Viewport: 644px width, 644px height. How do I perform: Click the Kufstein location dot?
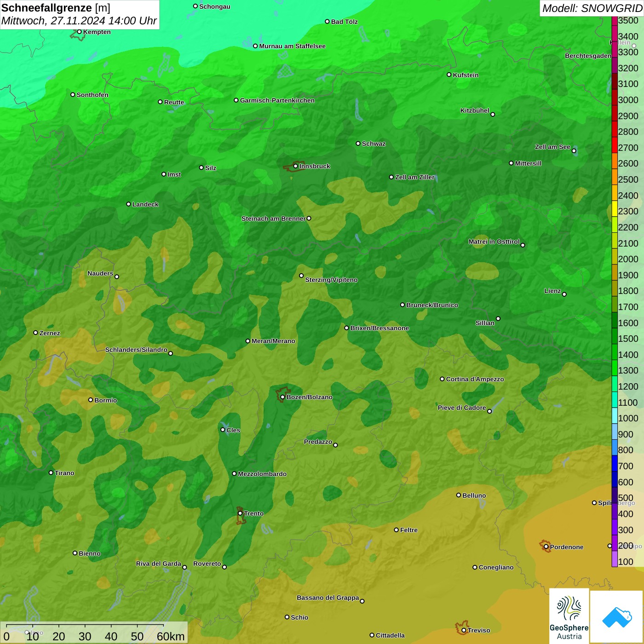(449, 75)
